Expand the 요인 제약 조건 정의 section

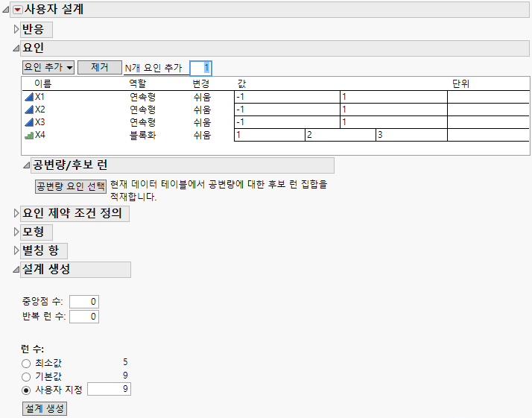[x=16, y=213]
